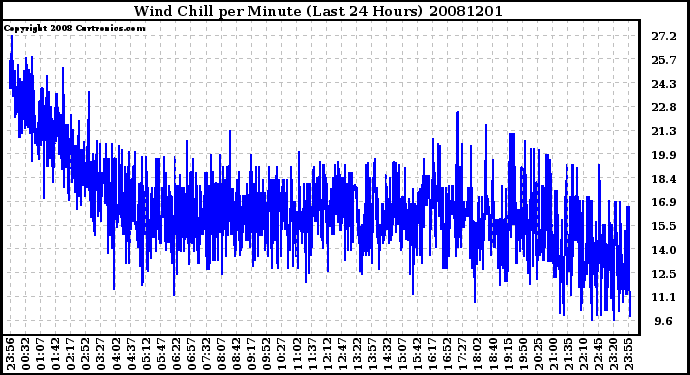Click the 19:50 time label
The image size is (690, 375).
522,354
